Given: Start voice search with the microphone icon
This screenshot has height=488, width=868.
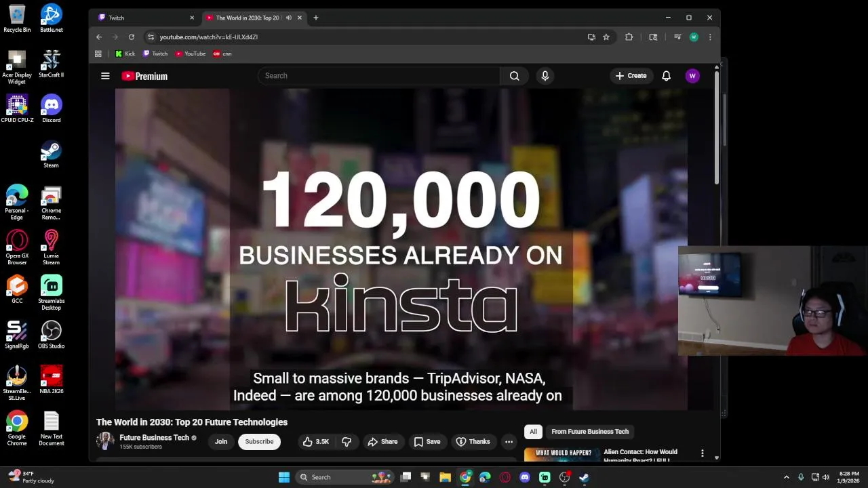Looking at the screenshot, I should point(545,76).
